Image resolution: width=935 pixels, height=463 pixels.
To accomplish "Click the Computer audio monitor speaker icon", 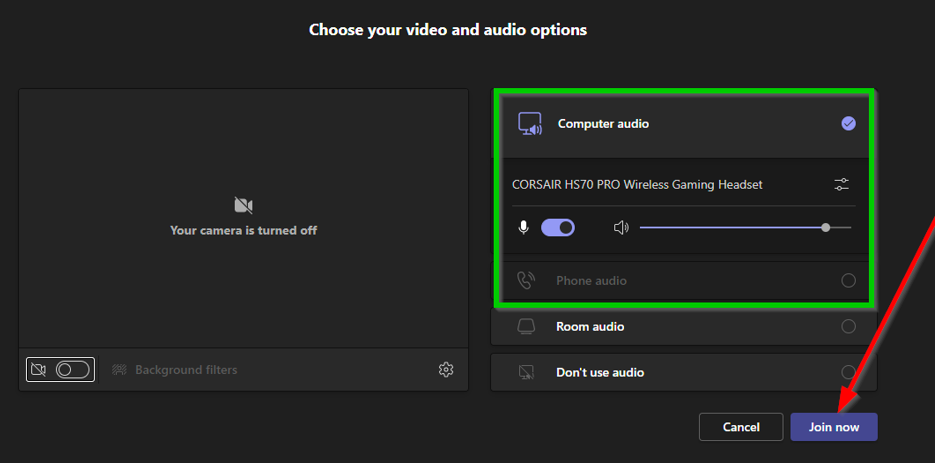I will pos(529,124).
